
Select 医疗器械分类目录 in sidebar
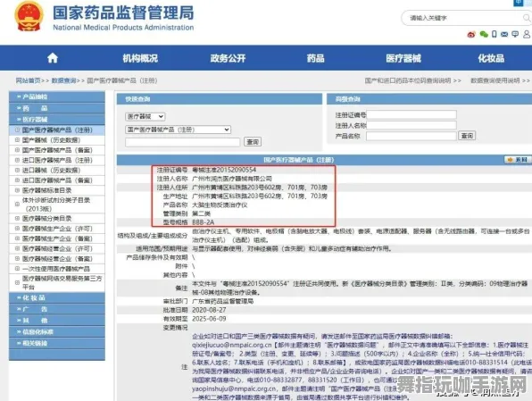click(x=57, y=218)
